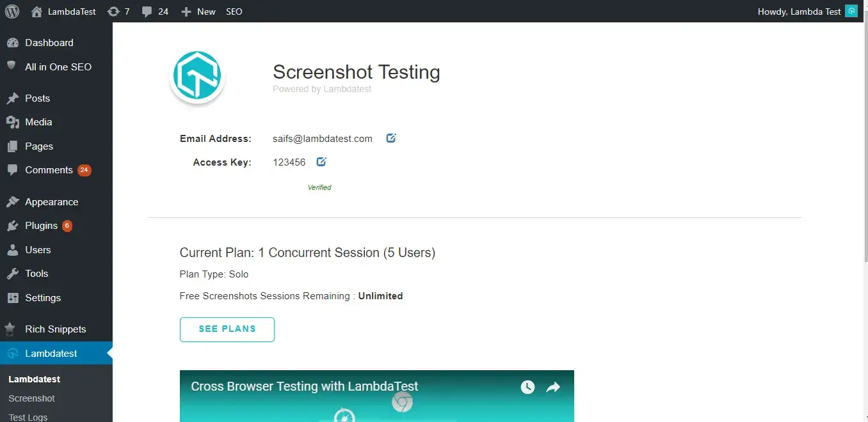Open the Howdy, Lambda Test account menu
The width and height of the screenshot is (868, 422).
799,12
